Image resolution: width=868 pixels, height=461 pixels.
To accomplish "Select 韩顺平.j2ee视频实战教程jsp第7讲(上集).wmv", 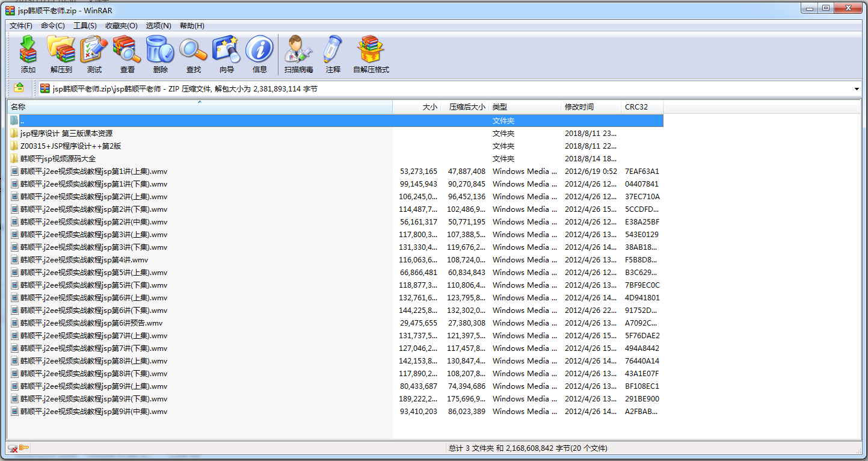I will click(x=94, y=335).
